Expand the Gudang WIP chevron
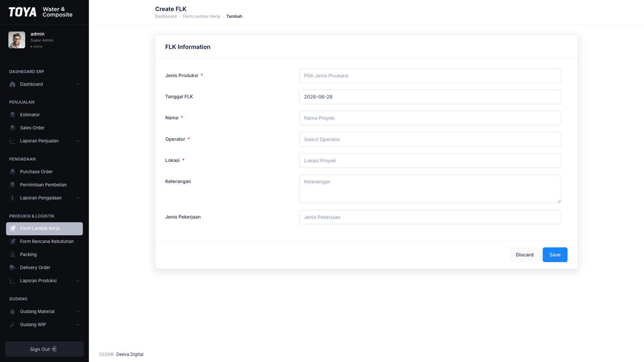Screen dimensions: 644x362 (78, 324)
